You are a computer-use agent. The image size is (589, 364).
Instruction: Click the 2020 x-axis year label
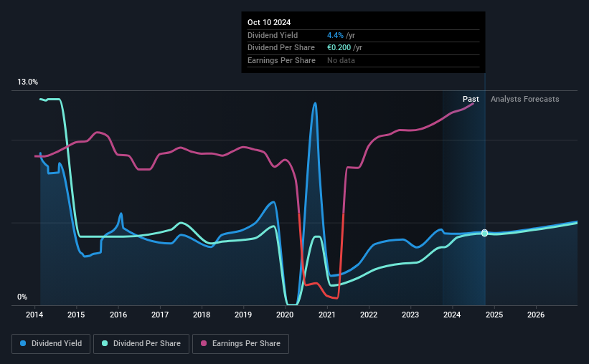[x=285, y=315]
